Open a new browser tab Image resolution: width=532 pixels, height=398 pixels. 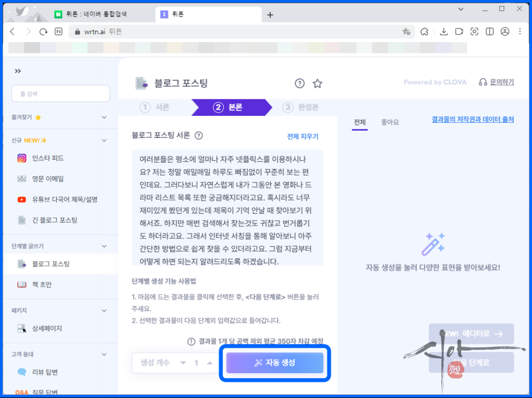click(x=270, y=15)
